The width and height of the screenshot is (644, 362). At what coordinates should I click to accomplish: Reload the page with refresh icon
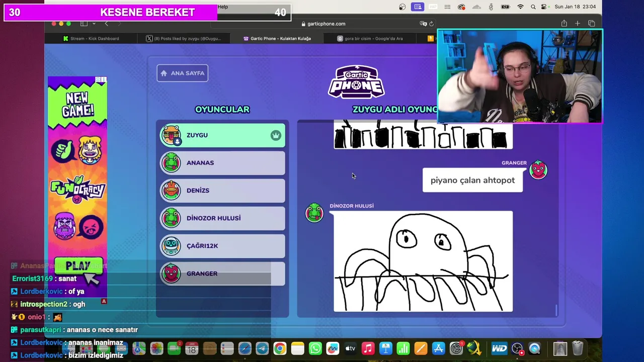click(x=431, y=24)
